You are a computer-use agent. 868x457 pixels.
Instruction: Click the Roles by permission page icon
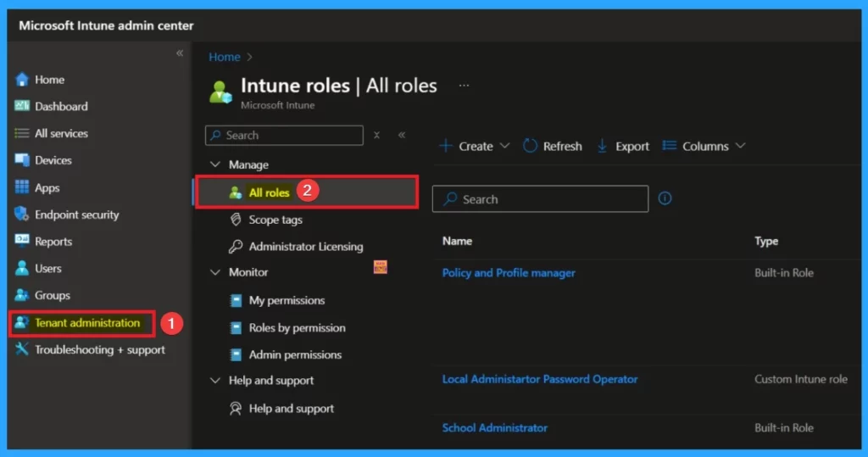236,327
